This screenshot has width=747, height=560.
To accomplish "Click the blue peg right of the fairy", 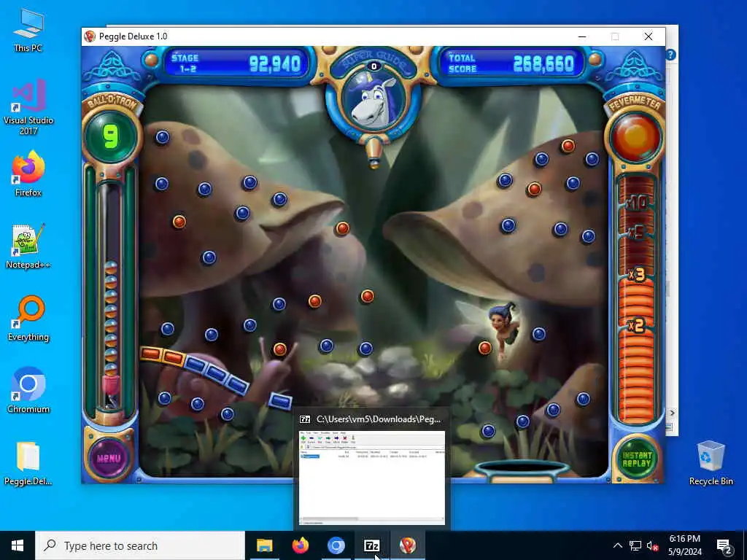I will click(539, 334).
